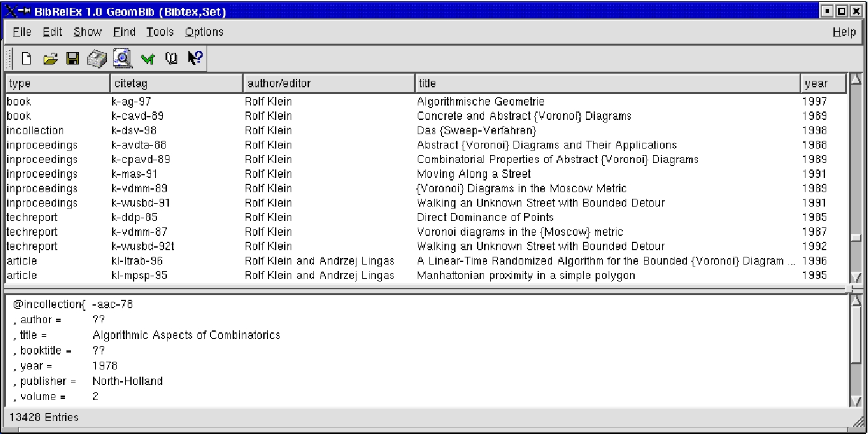Viewport: 868px width, 434px height.
Task: Click the New file toolbar icon
Action: point(27,59)
